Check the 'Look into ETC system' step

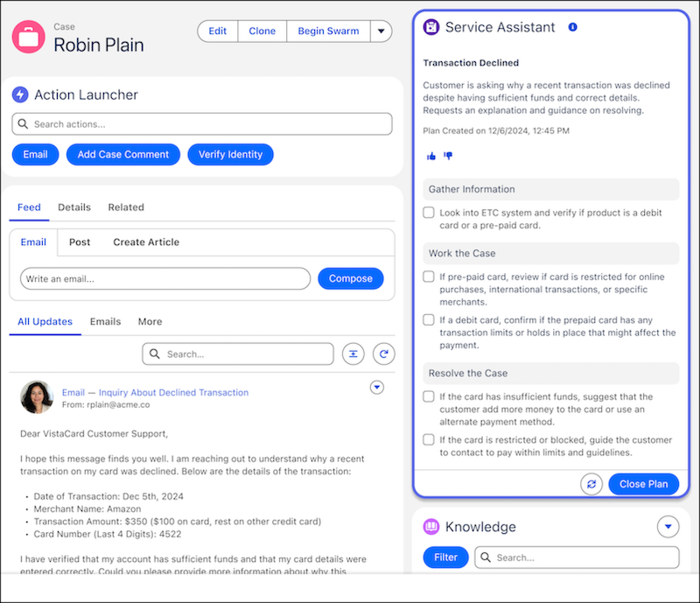[429, 213]
